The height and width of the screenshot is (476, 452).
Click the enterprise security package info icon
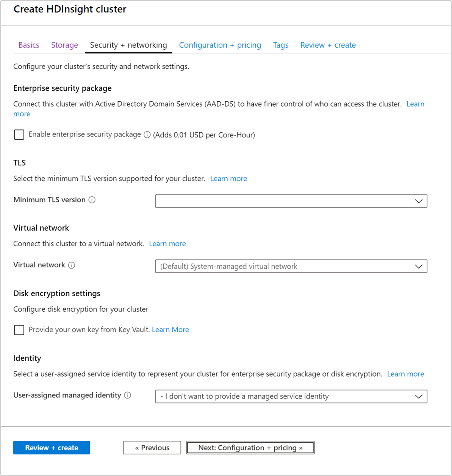click(x=147, y=134)
